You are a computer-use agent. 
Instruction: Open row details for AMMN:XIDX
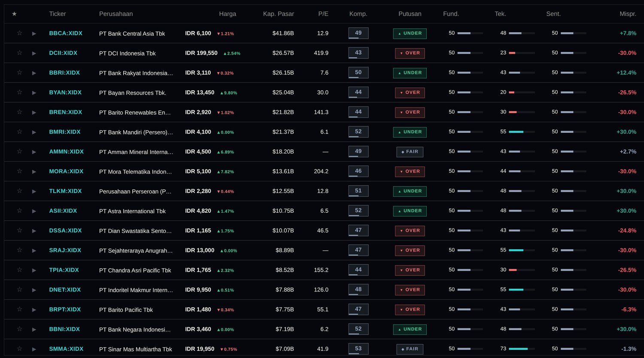click(34, 152)
